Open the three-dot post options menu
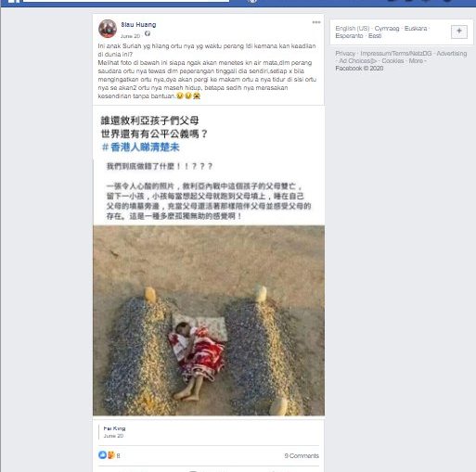Screen dimensions: 476x472 click(316, 22)
